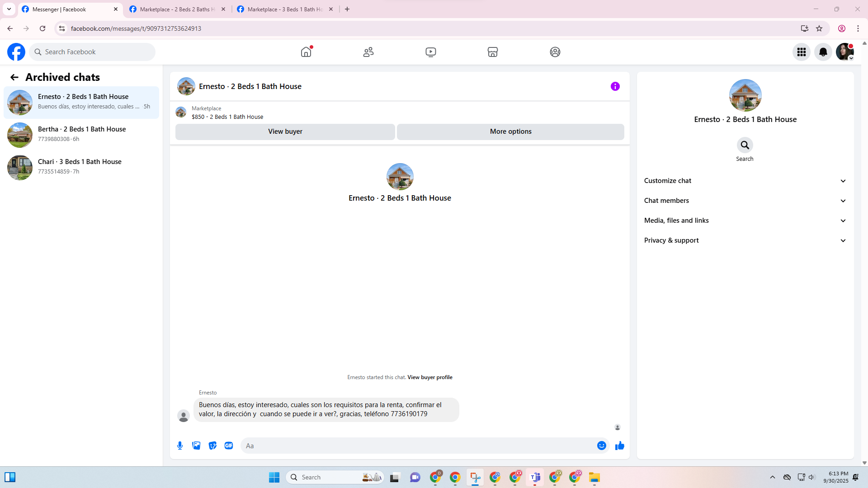Click the voice clip microphone icon
The width and height of the screenshot is (868, 488).
[180, 446]
